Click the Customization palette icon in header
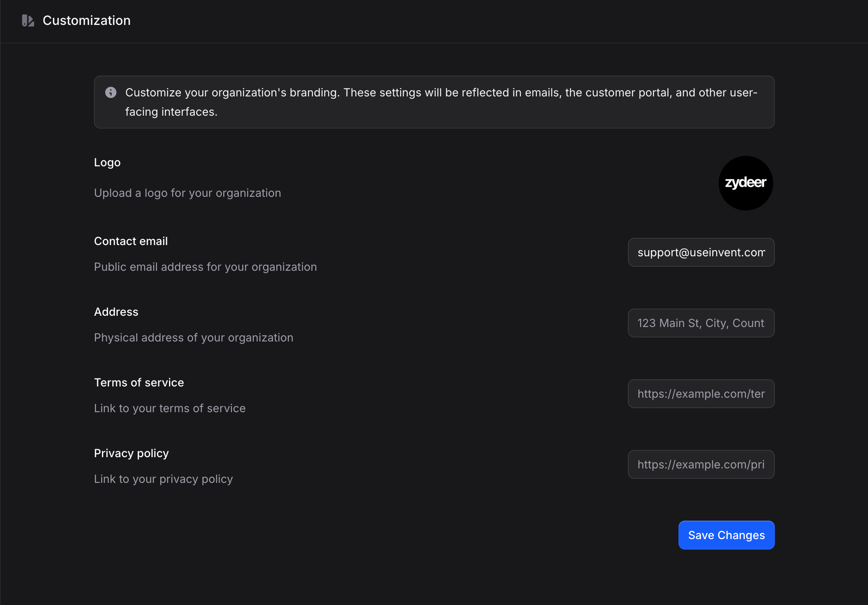This screenshot has width=868, height=605. tap(28, 20)
